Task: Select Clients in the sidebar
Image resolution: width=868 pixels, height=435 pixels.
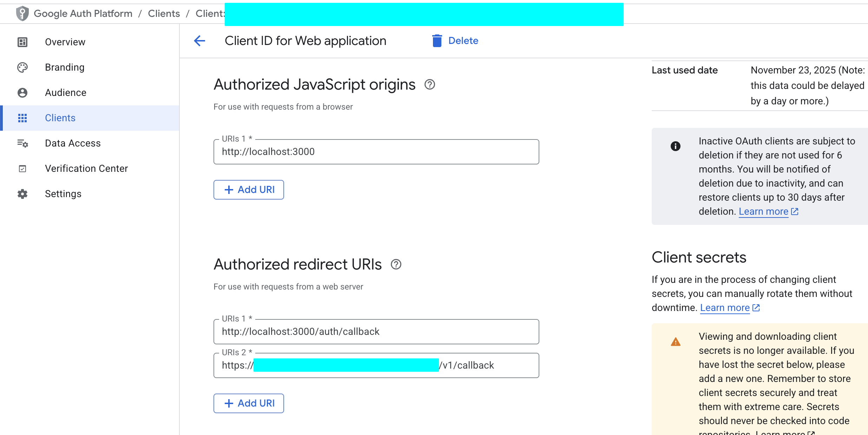Action: [60, 118]
